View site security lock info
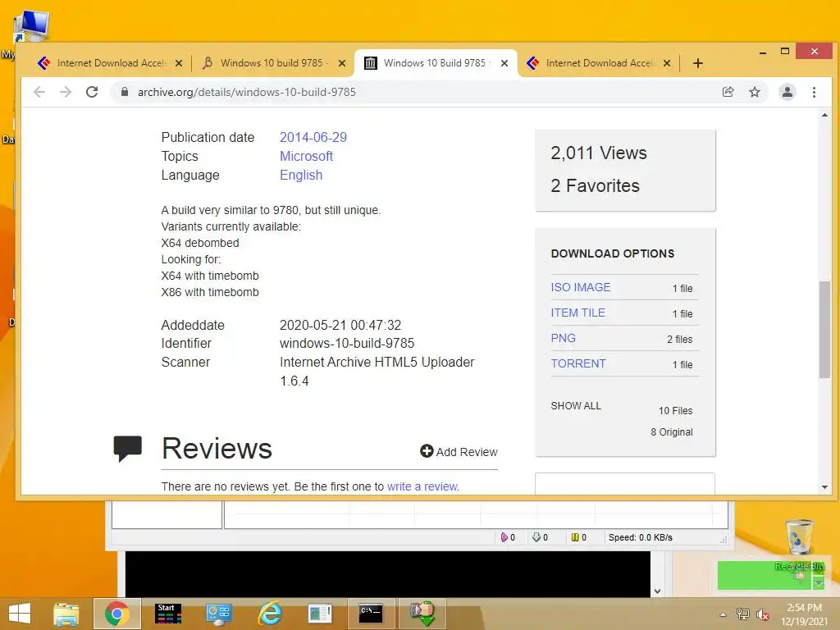The width and height of the screenshot is (840, 630). 125,92
